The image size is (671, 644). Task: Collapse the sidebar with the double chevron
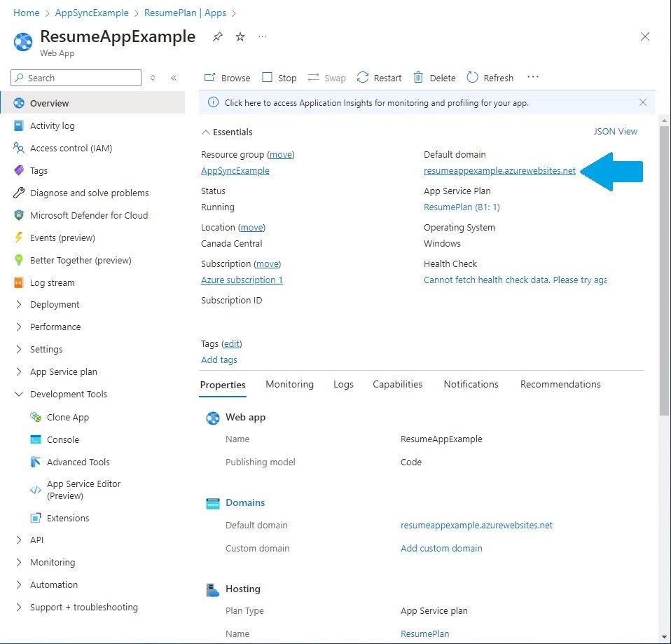point(174,78)
